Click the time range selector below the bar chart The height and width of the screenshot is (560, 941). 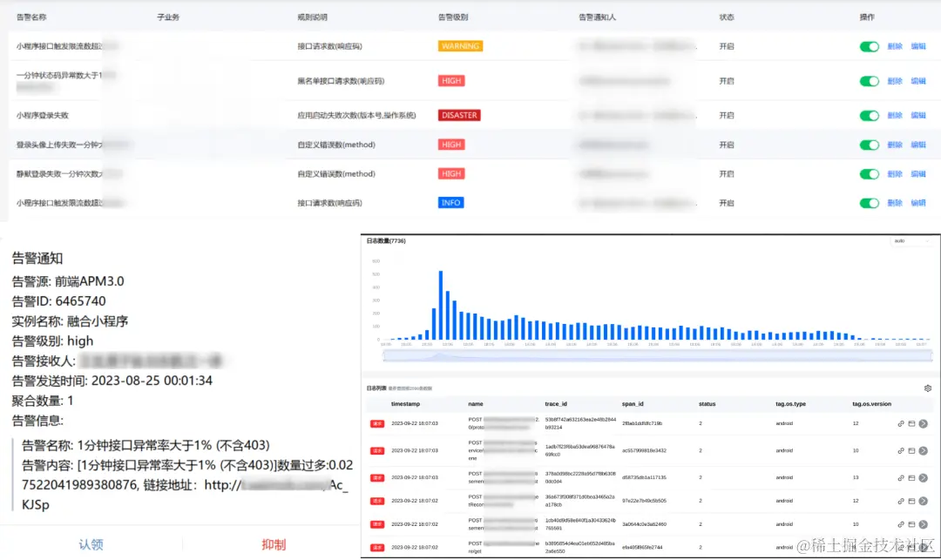(x=649, y=354)
